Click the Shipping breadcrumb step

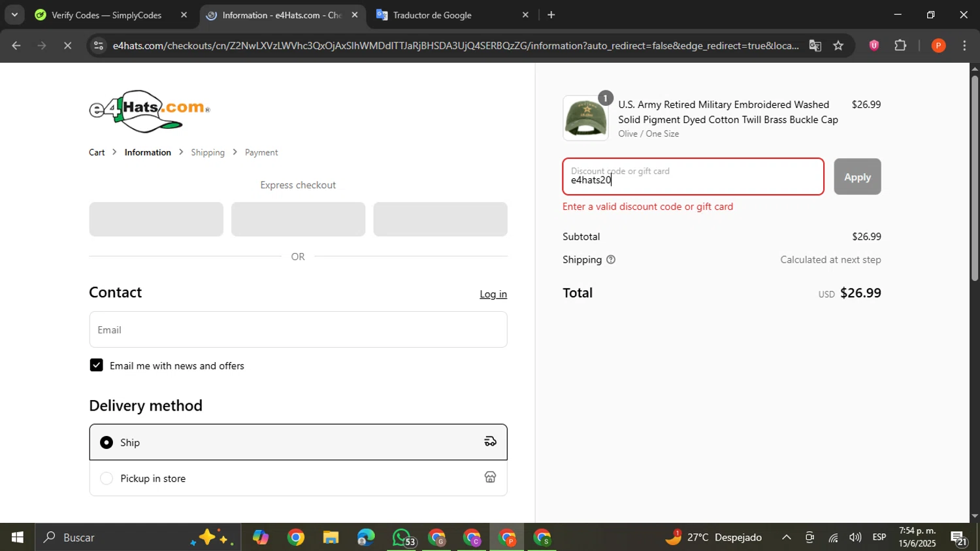tap(208, 152)
